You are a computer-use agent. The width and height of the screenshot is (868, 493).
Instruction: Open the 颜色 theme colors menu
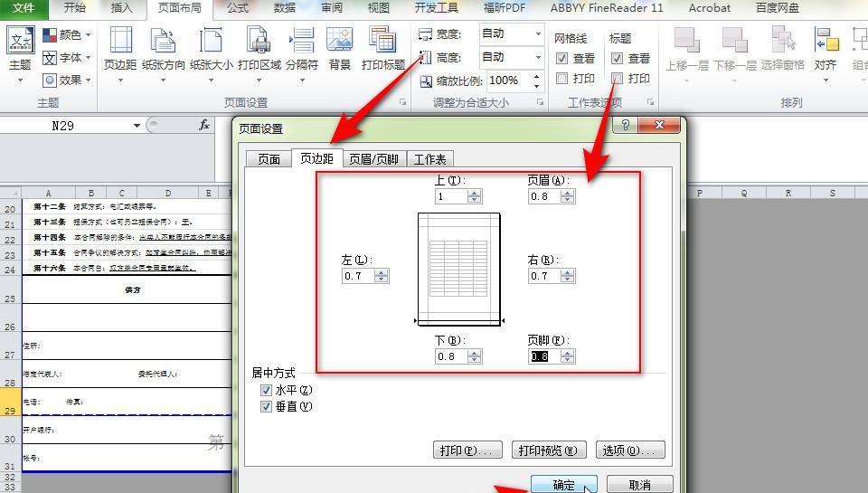click(67, 35)
